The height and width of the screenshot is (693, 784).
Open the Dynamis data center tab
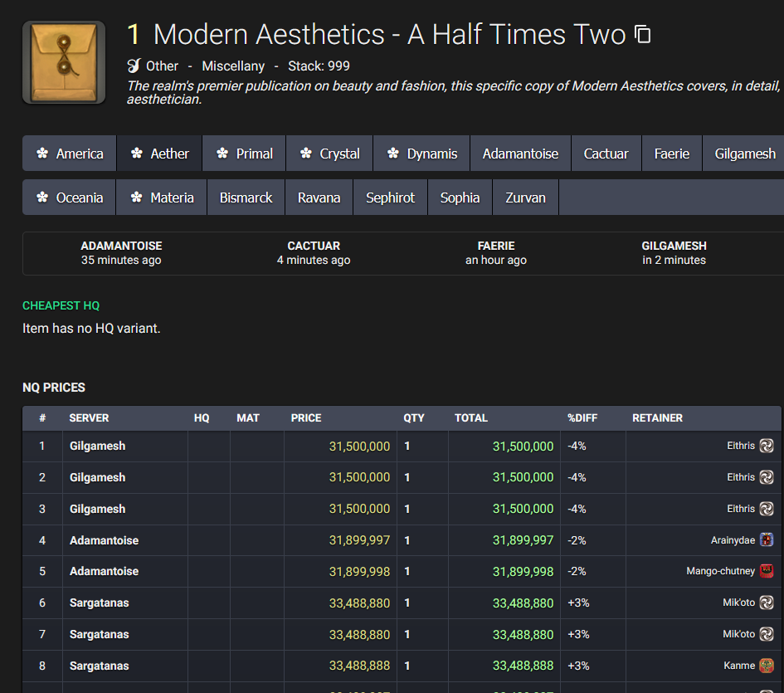(421, 153)
